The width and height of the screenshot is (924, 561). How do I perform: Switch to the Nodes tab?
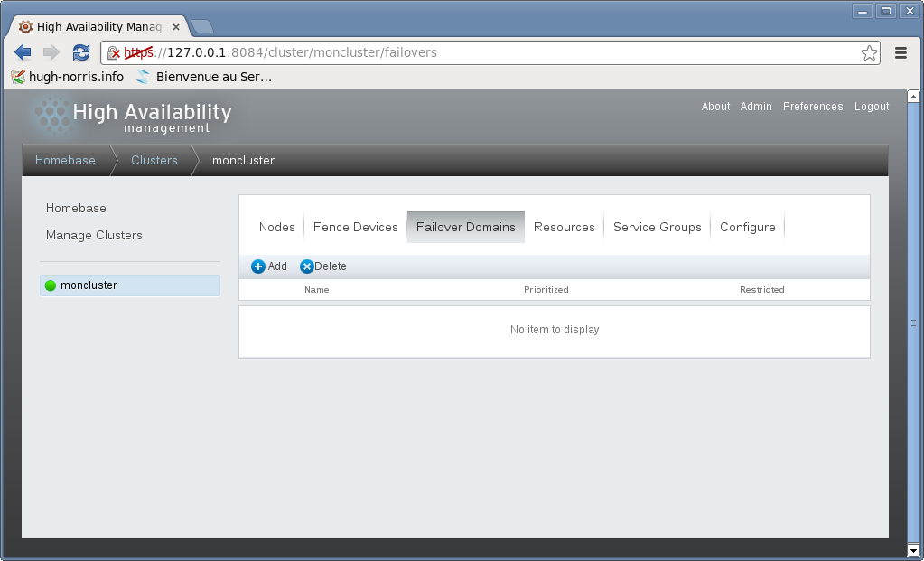(x=276, y=227)
